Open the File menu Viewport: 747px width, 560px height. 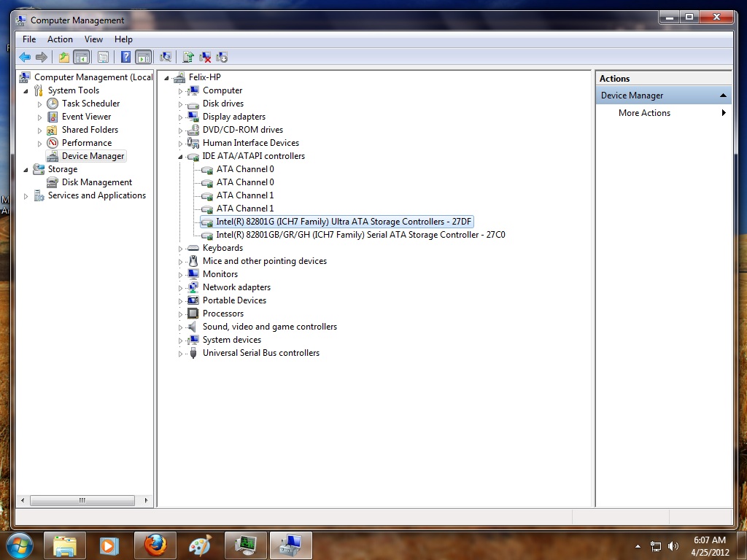(29, 39)
